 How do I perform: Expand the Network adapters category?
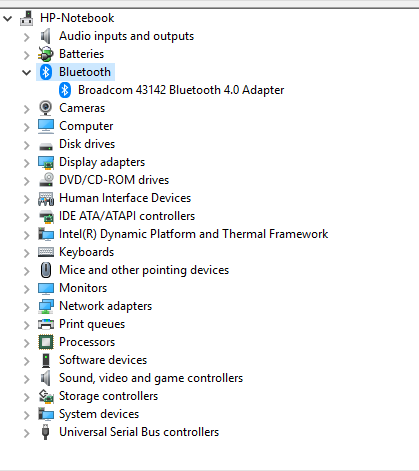pyautogui.click(x=27, y=307)
